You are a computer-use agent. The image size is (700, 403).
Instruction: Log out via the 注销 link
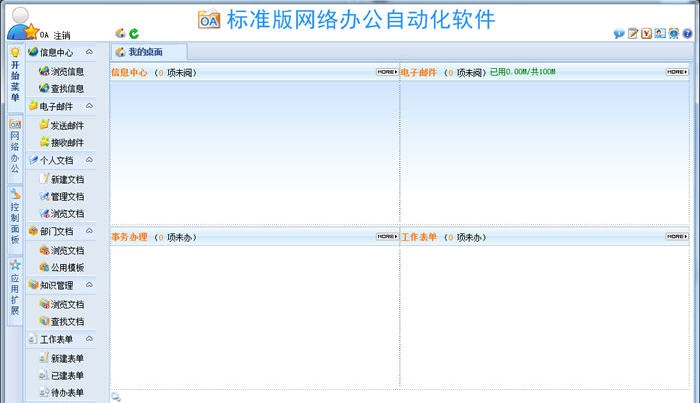(62, 35)
